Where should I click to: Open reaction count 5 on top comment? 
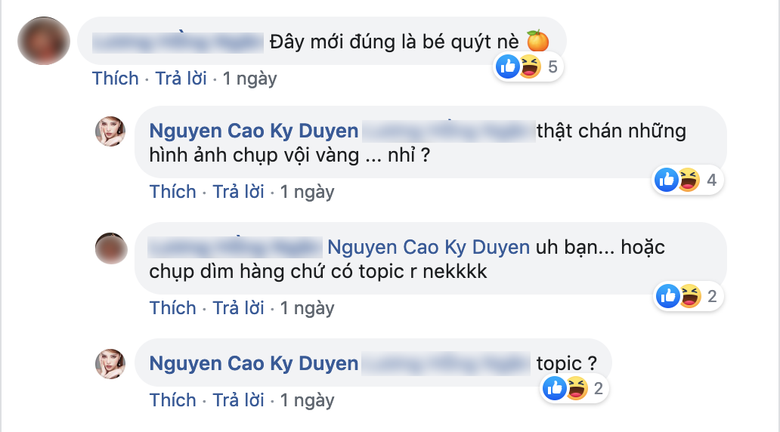click(553, 67)
